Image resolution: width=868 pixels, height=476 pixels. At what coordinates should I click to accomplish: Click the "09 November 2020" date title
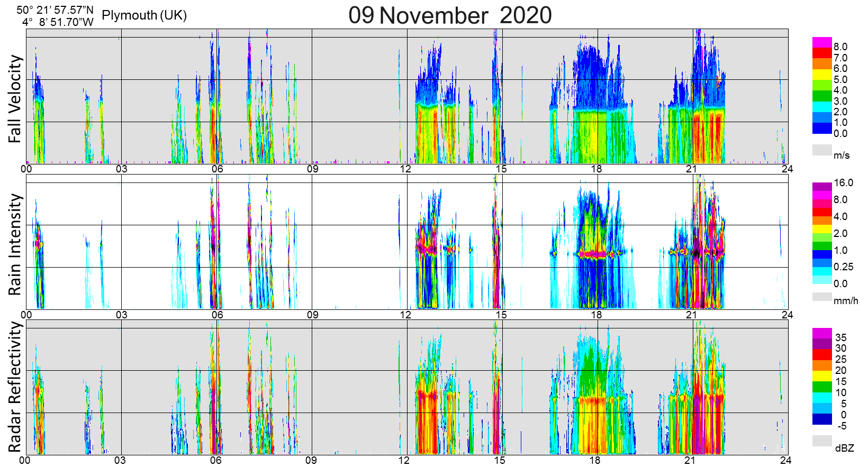click(x=450, y=15)
